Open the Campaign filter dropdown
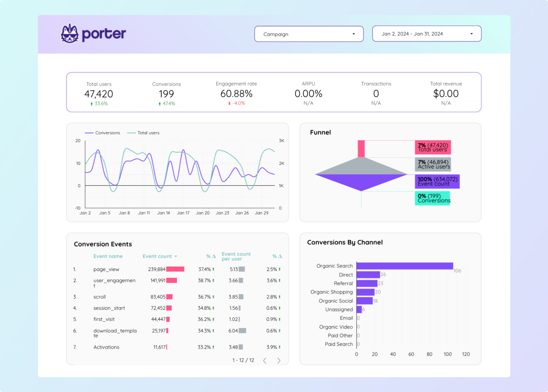 pos(309,34)
